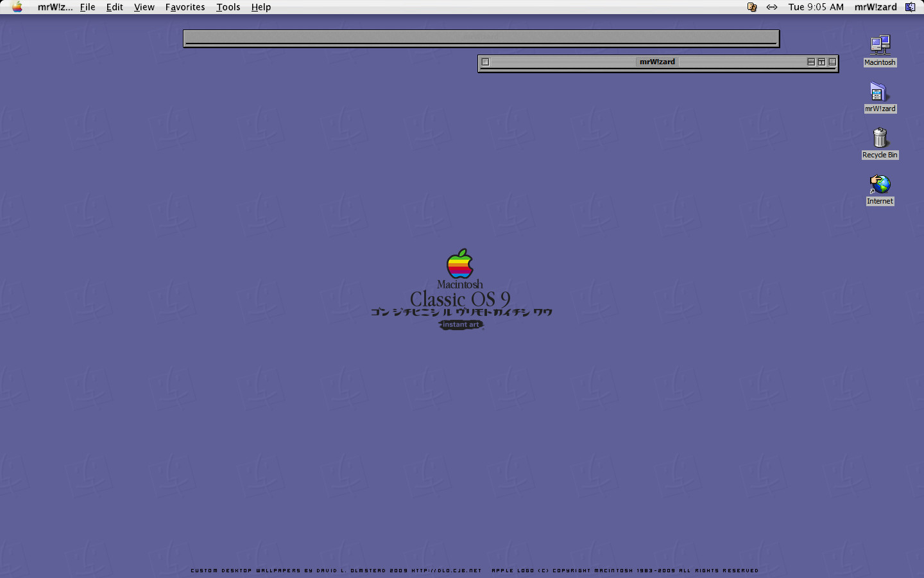Viewport: 924px width, 578px height.
Task: Click the Finder icon at menu bar right
Action: click(x=910, y=7)
